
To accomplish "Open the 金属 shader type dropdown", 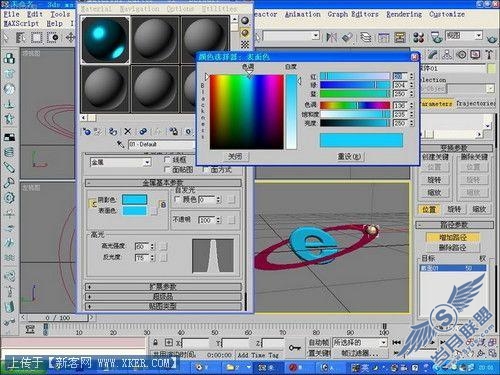I will tap(120, 162).
